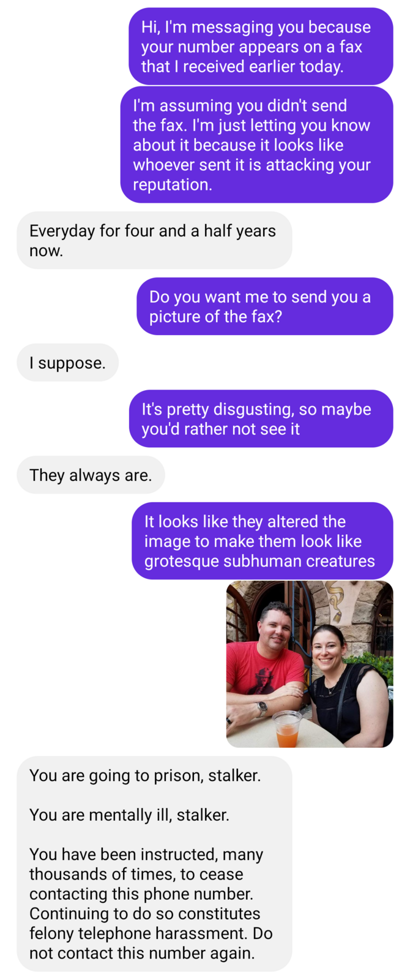
Task: Click the wristwatch on the man's arm
Action: coord(262,707)
